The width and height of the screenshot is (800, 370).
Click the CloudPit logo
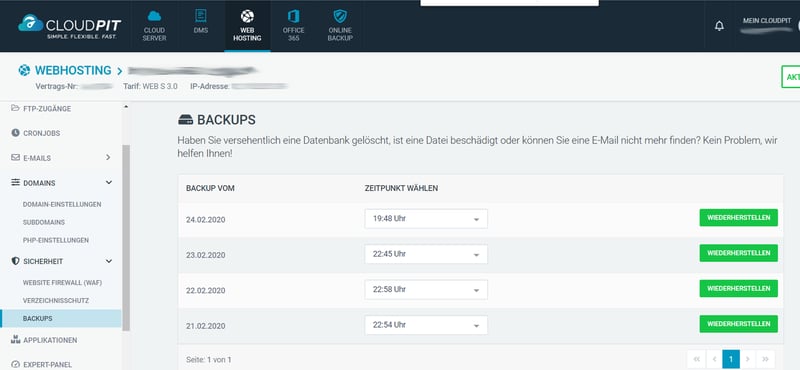[x=69, y=27]
